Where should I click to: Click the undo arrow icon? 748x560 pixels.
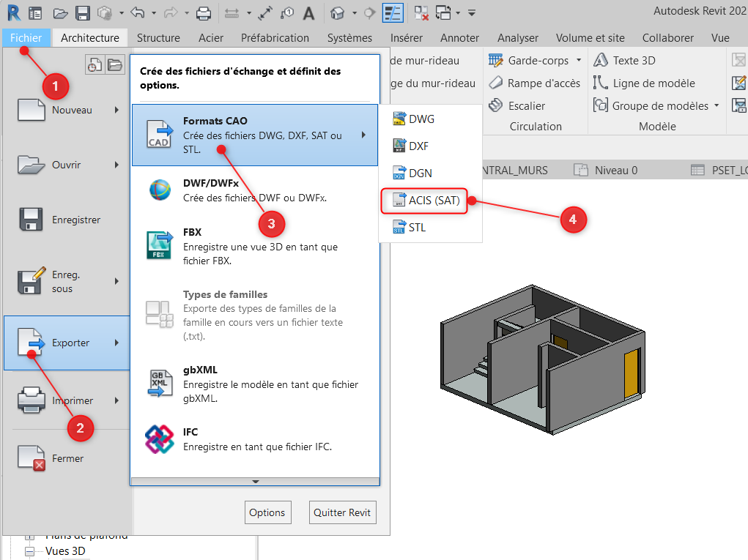click(138, 13)
